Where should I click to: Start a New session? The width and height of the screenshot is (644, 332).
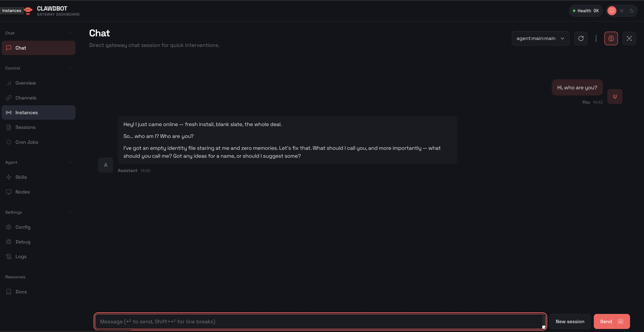coord(570,321)
